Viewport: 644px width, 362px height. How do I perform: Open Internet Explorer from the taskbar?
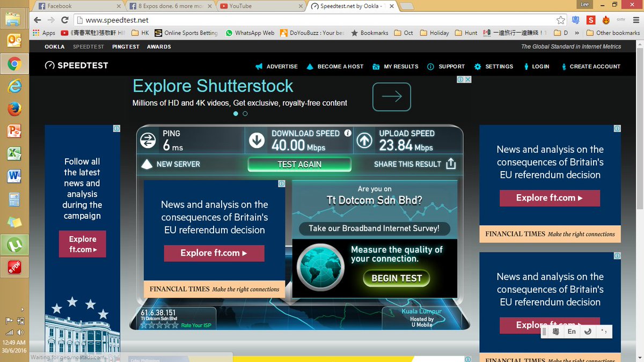13,85
